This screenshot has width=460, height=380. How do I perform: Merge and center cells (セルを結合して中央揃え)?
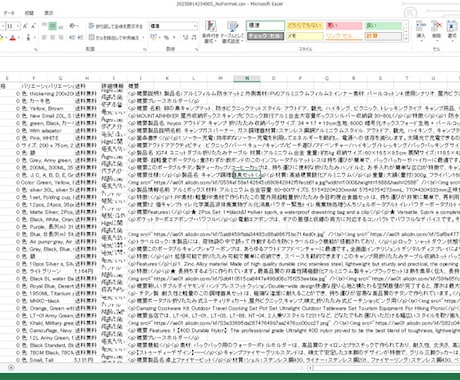[x=114, y=38]
